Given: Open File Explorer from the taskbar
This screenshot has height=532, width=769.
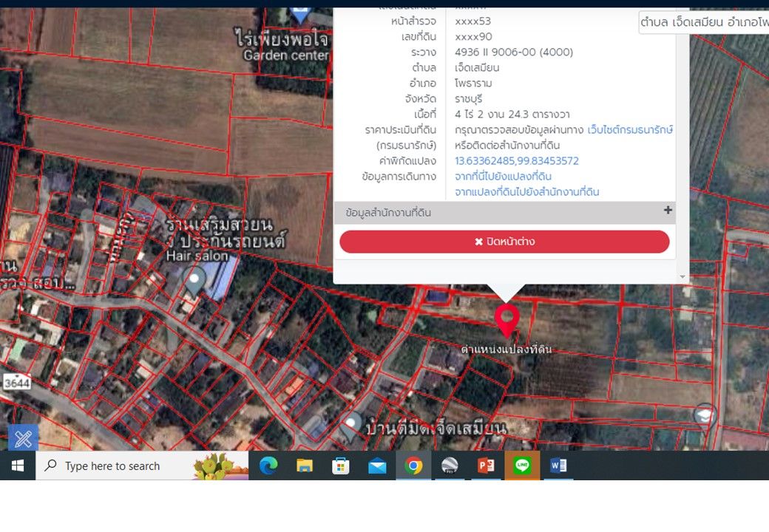Looking at the screenshot, I should coord(305,465).
